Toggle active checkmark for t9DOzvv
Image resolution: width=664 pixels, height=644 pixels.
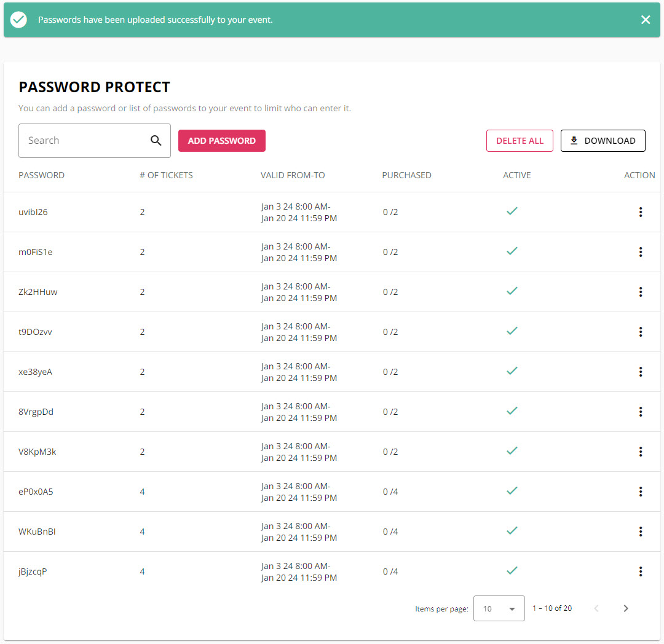click(512, 331)
